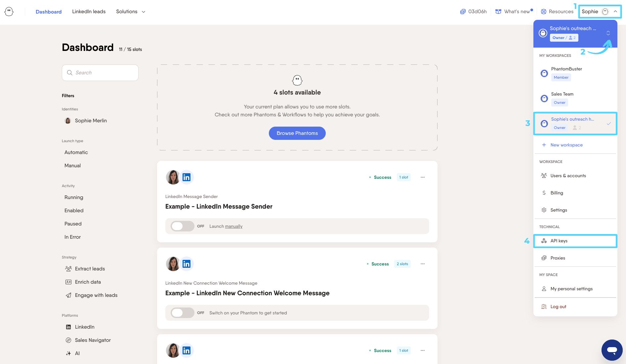Screen dimensions: 626x364
Task: Open more options for New Connection Welcome Message
Action: (x=423, y=264)
